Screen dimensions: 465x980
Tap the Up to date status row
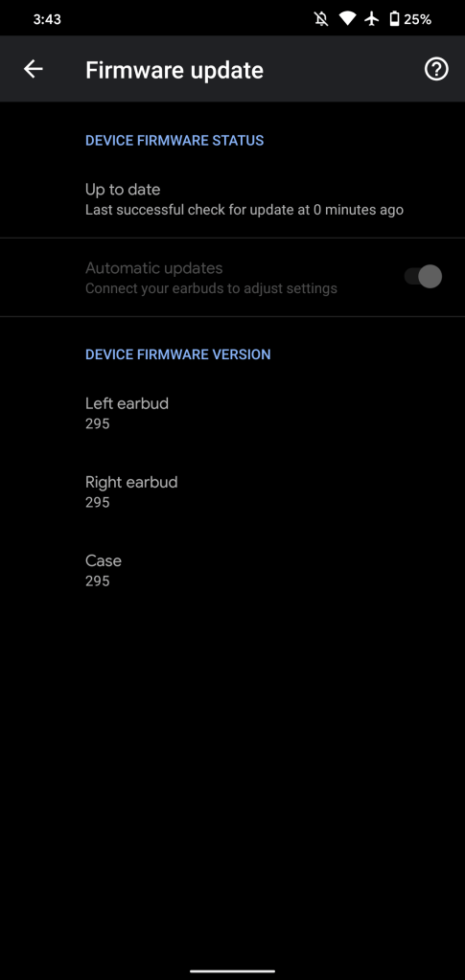232,198
